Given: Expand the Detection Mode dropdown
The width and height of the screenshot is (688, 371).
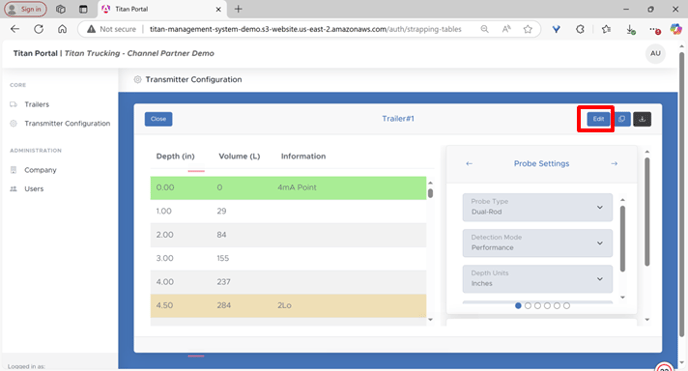Looking at the screenshot, I should (x=538, y=243).
